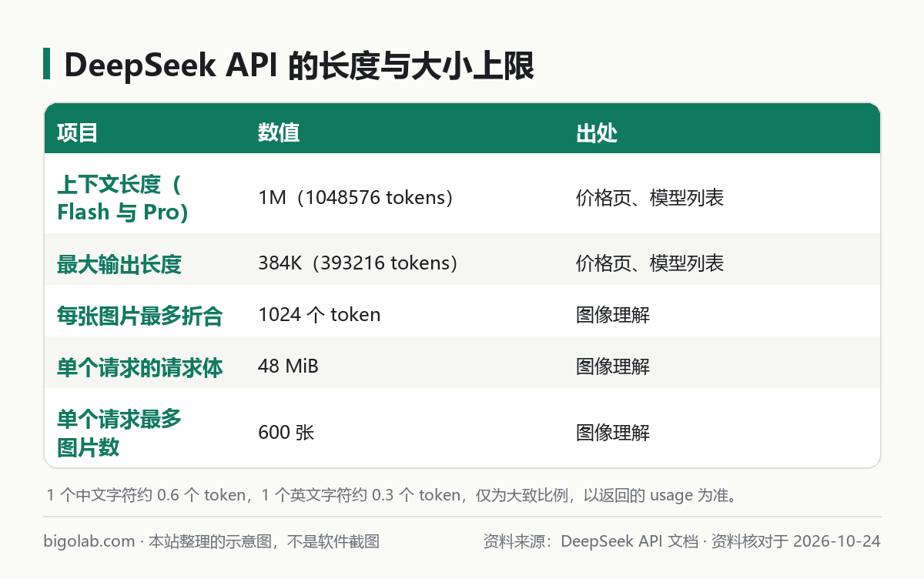Click the '出处' column header
The image size is (924, 579).
(597, 132)
